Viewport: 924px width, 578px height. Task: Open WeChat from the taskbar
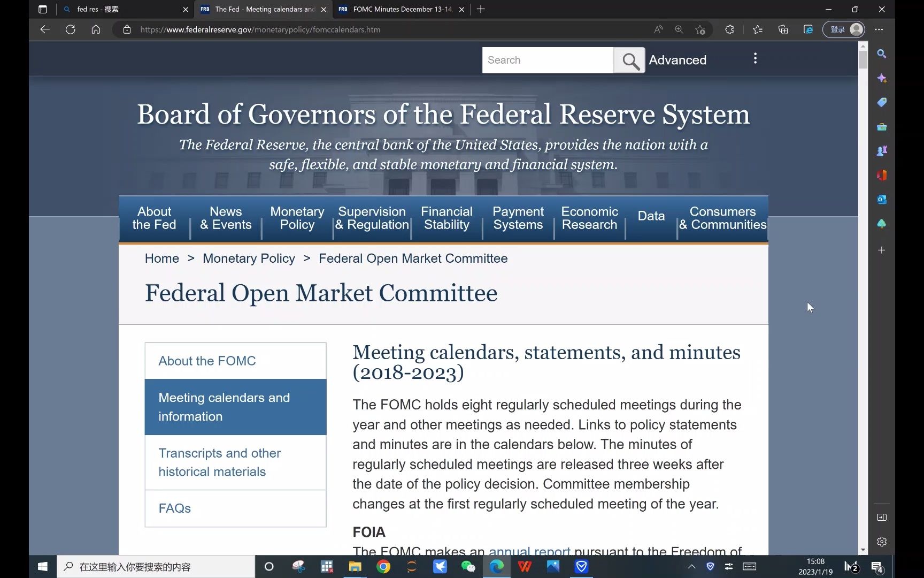(x=468, y=566)
